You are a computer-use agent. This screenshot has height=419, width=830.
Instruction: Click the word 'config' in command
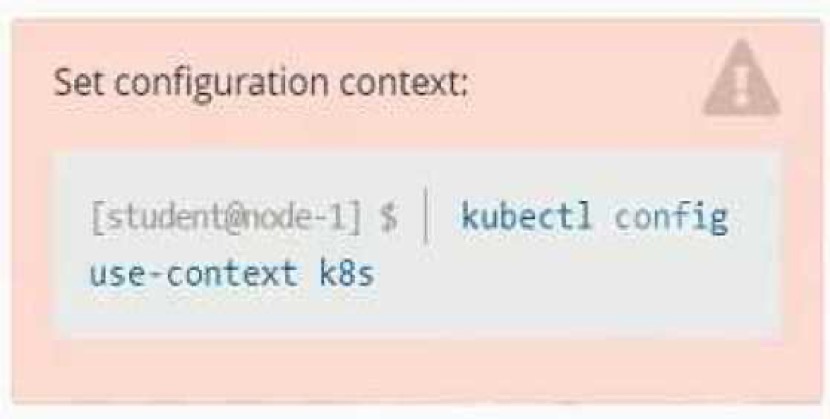click(671, 219)
